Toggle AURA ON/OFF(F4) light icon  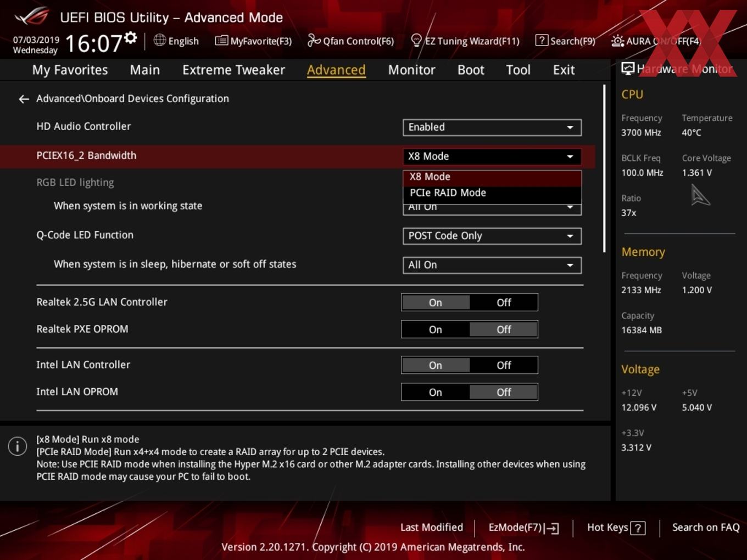pyautogui.click(x=617, y=41)
